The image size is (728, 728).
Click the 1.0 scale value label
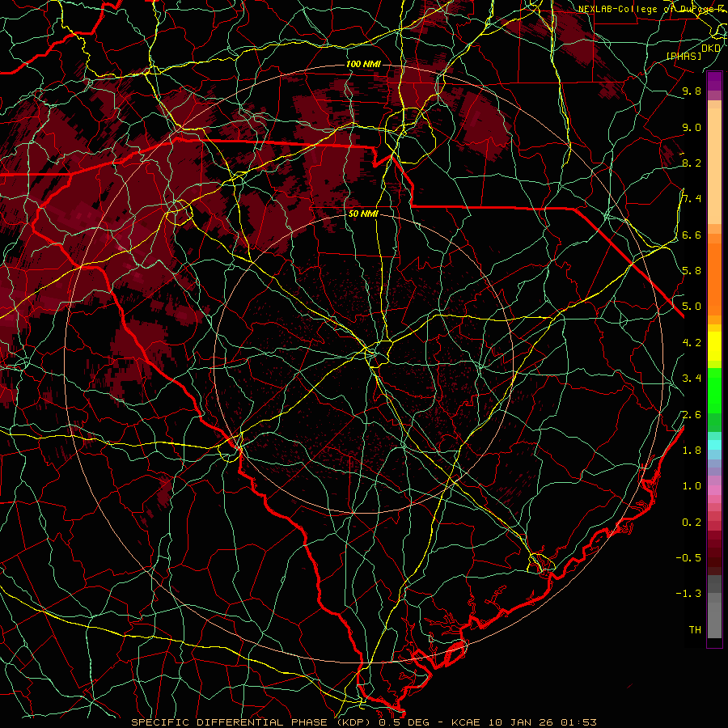tap(692, 485)
